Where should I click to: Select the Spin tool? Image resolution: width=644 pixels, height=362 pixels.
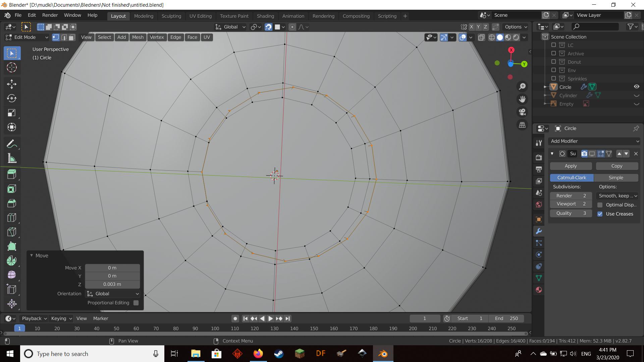tap(12, 261)
